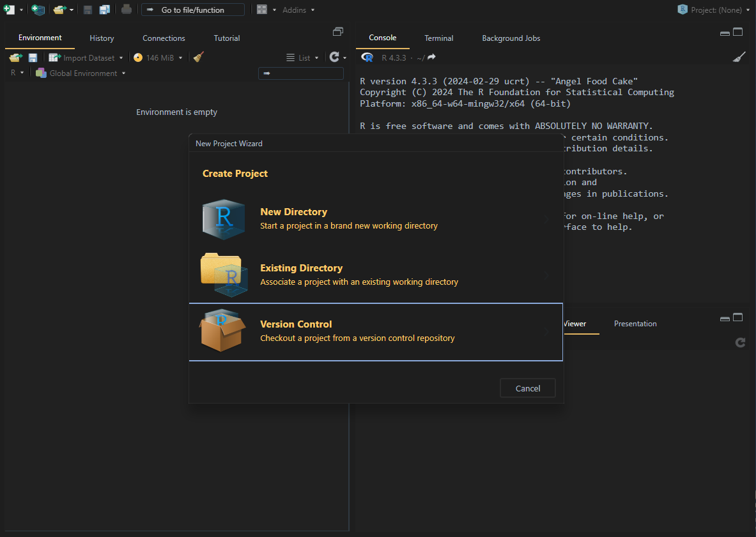
Task: Click the Create a Project toolbar icon
Action: click(38, 9)
